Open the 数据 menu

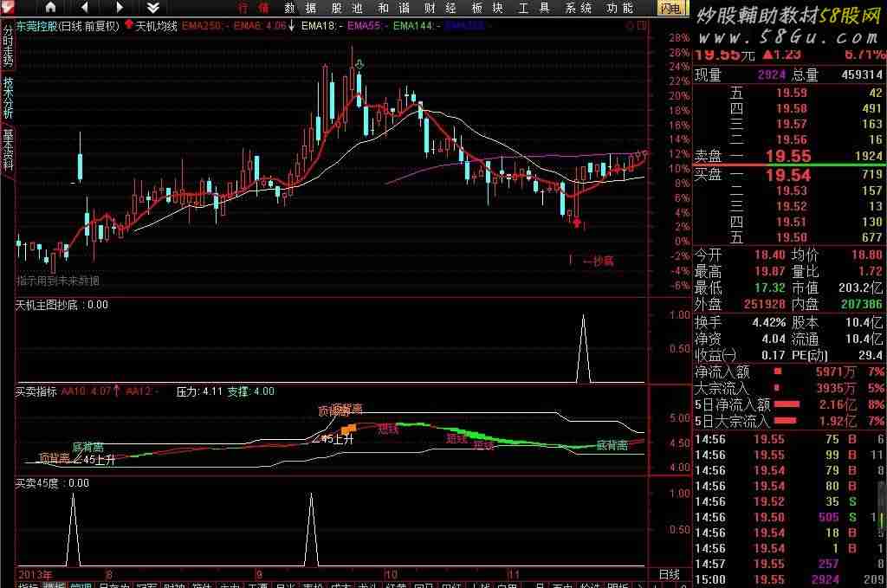point(301,8)
